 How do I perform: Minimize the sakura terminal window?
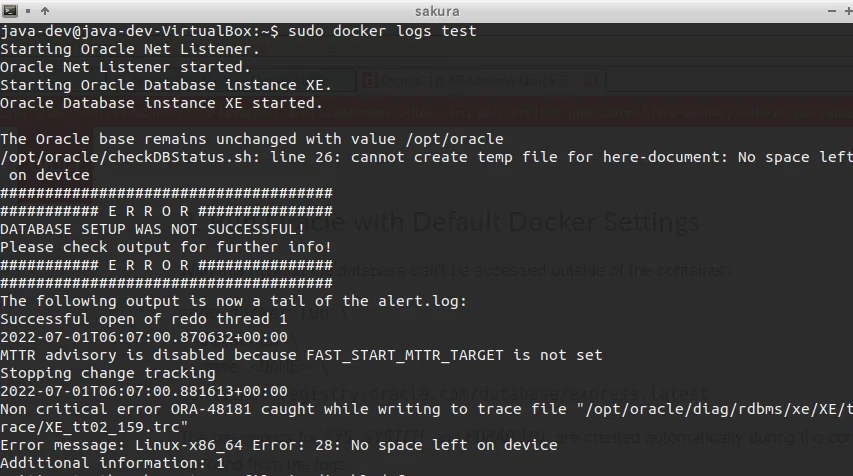[832, 11]
